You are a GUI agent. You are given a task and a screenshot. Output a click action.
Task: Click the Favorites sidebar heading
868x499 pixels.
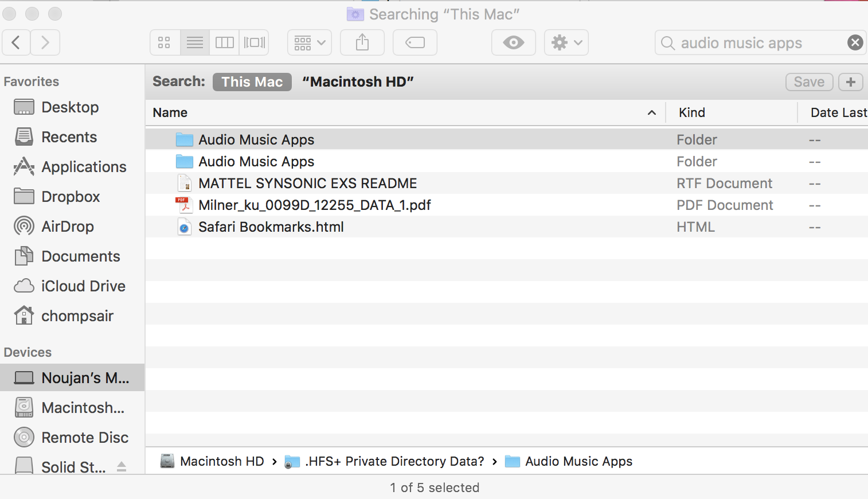pyautogui.click(x=32, y=81)
